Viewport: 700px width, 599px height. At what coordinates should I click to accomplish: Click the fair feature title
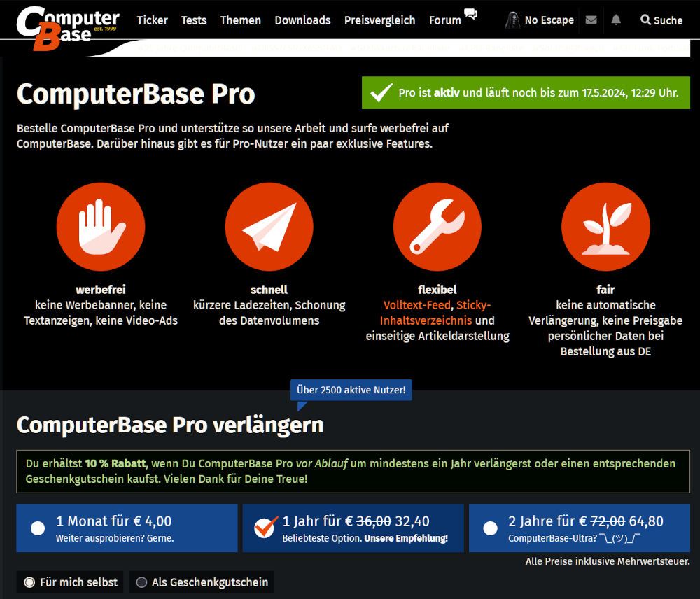pyautogui.click(x=605, y=290)
